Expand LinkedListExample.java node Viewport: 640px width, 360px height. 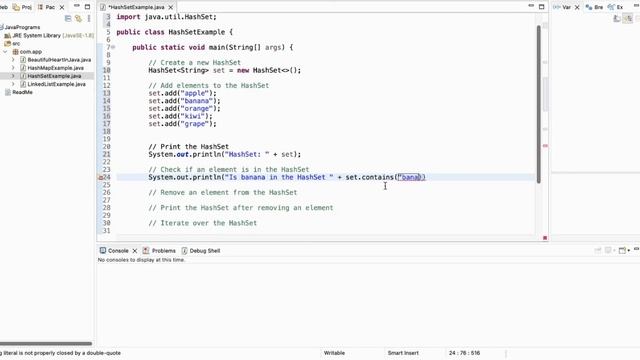[x=13, y=84]
